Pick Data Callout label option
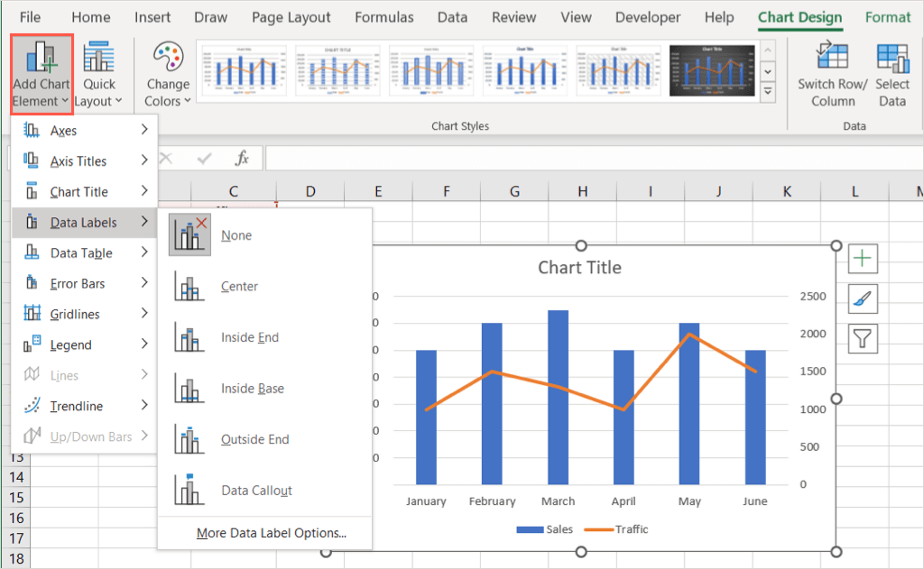The image size is (924, 569). [256, 491]
